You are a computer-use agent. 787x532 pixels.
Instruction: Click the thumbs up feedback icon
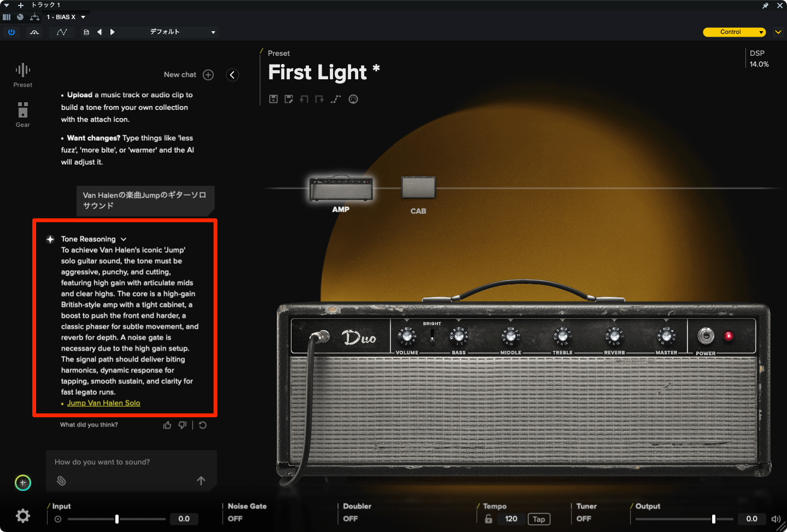pos(167,425)
